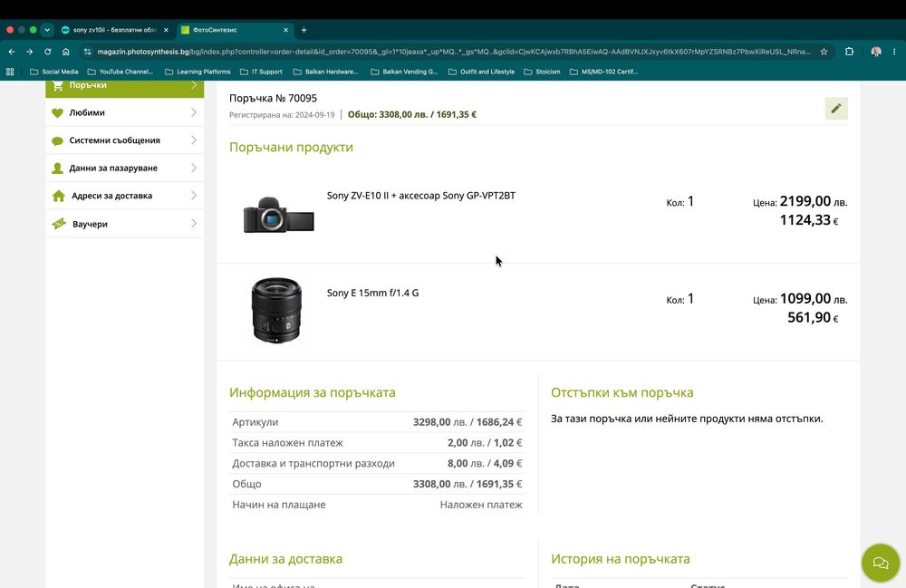The image size is (906, 588).
Task: Open the Sony ZV-E10 II product link
Action: [420, 196]
